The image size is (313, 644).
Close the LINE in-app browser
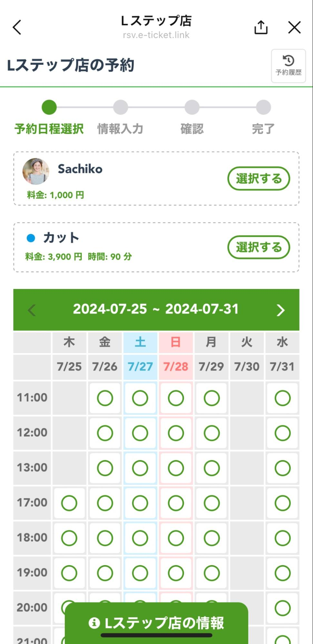click(x=294, y=27)
